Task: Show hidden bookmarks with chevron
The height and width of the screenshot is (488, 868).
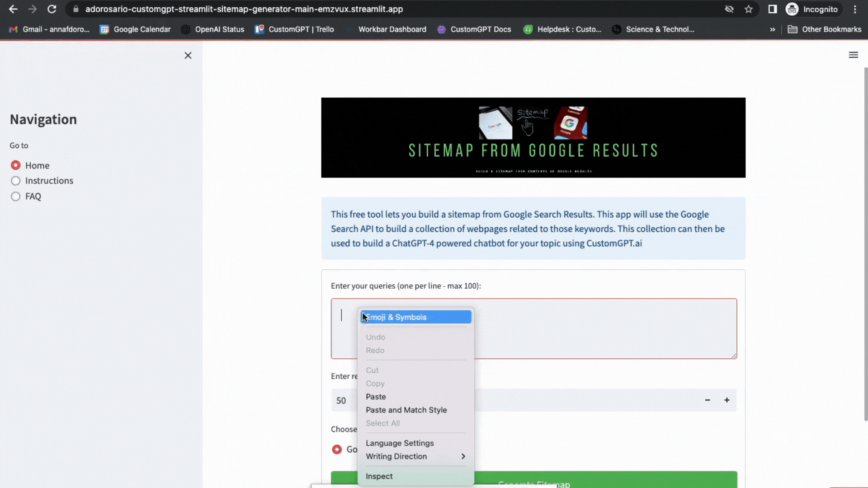Action: point(773,29)
